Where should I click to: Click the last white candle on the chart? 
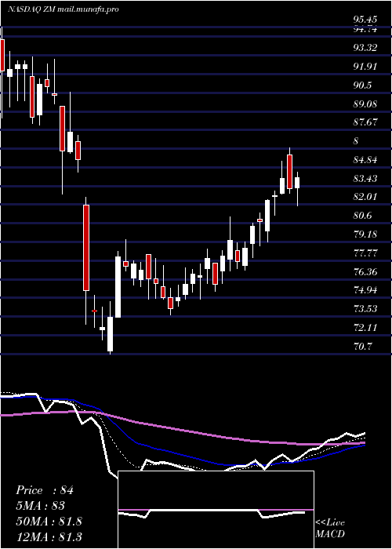click(x=297, y=183)
